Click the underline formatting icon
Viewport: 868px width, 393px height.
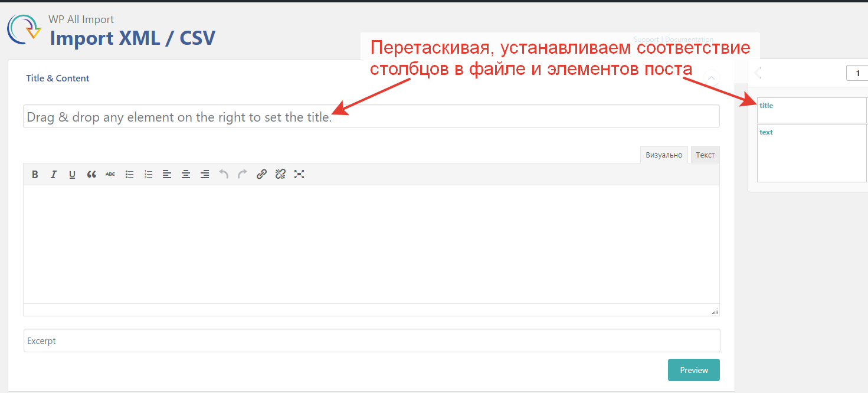[72, 174]
